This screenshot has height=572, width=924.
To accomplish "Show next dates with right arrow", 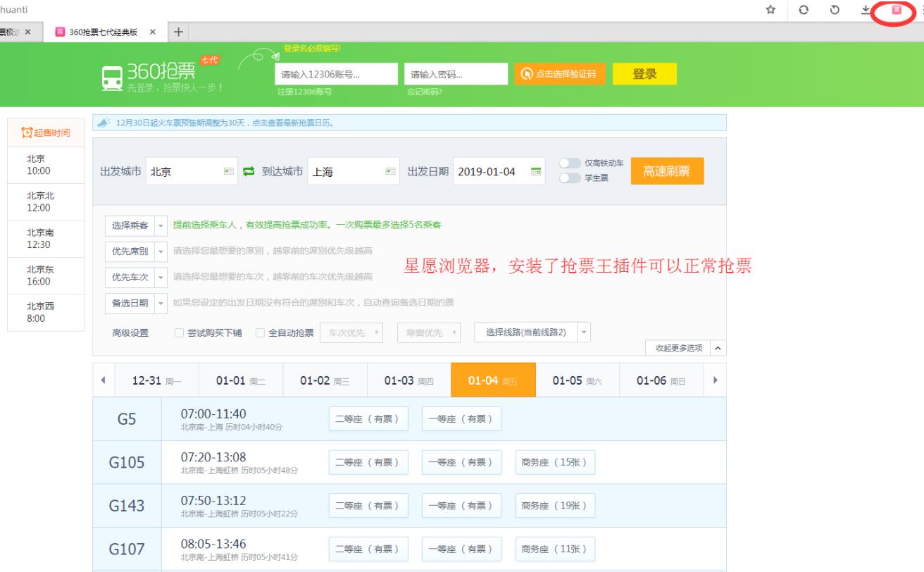I will [x=716, y=380].
